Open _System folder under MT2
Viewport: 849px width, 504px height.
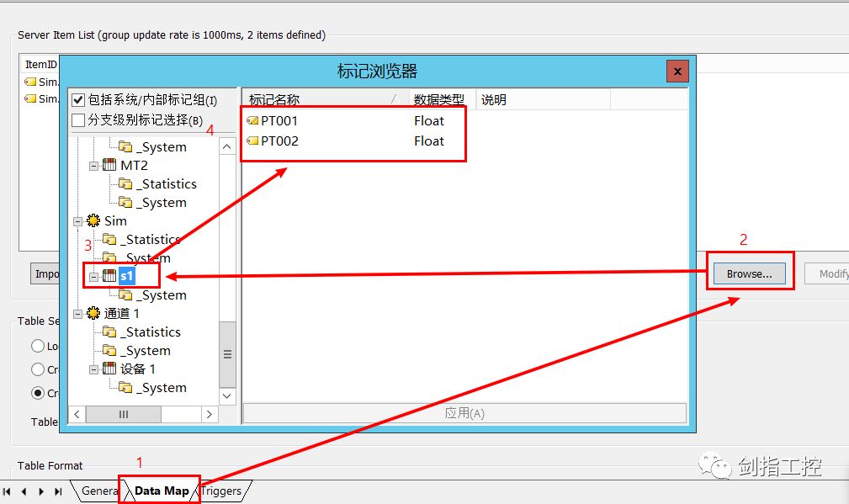click(125, 203)
